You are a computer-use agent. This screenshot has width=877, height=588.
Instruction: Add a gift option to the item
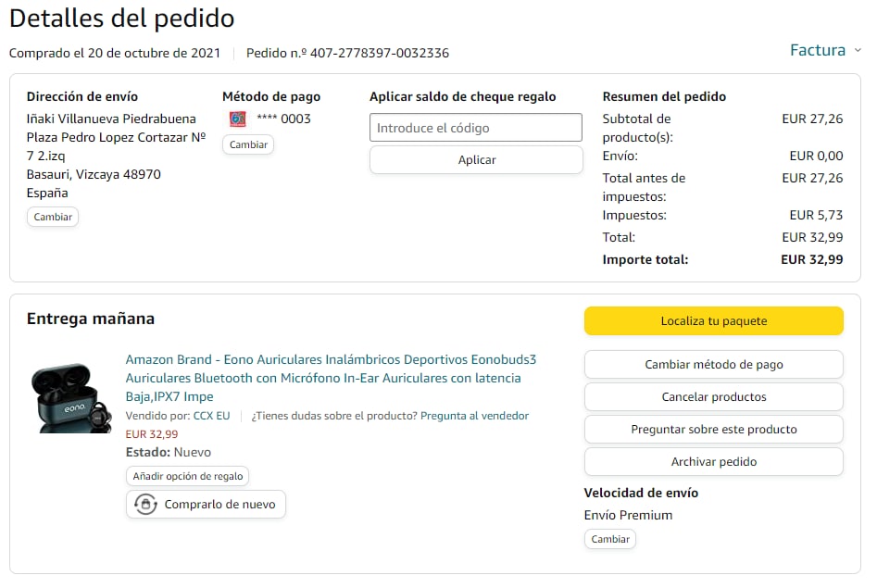click(x=188, y=476)
